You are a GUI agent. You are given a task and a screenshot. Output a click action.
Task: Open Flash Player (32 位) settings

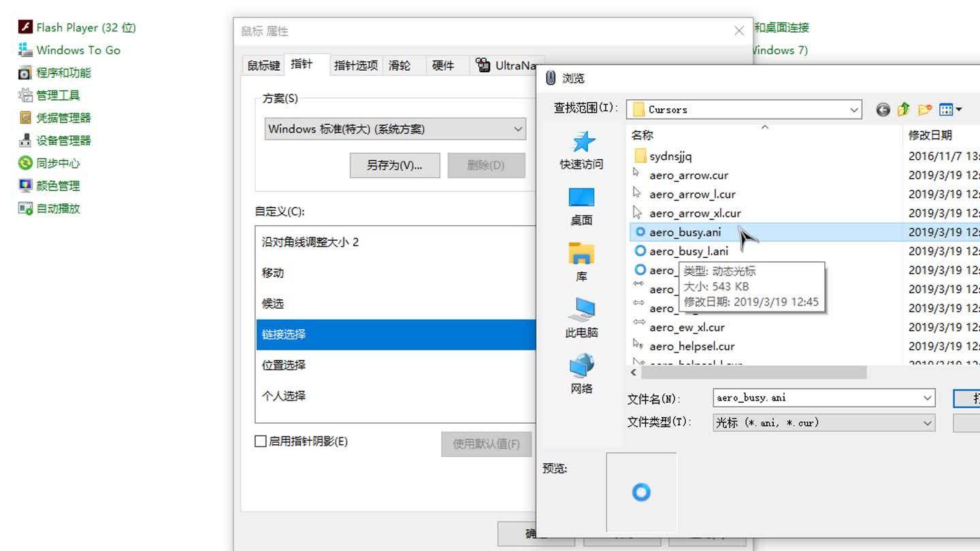(77, 27)
